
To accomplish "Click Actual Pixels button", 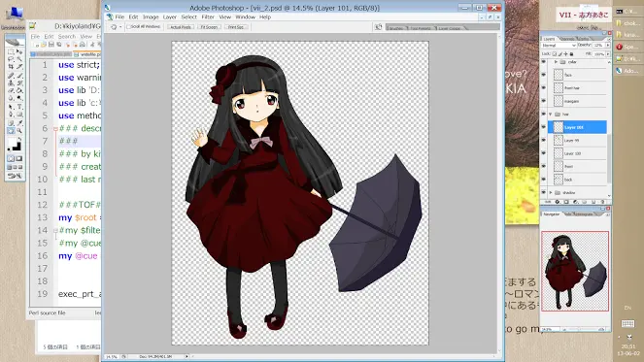I will [x=181, y=27].
